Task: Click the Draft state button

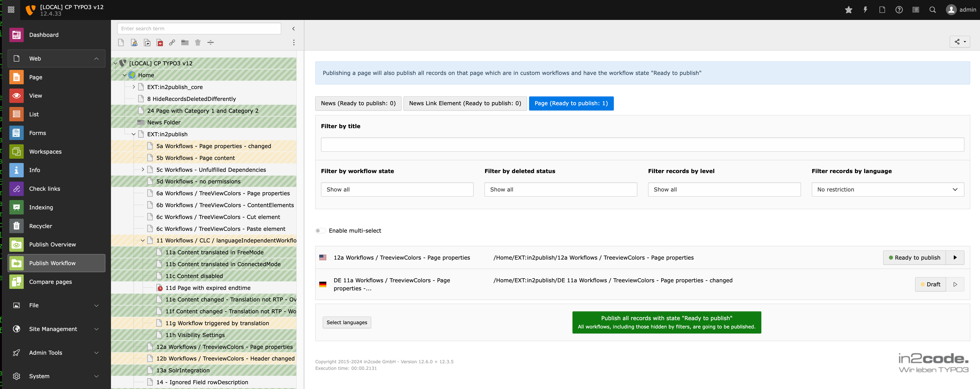Action: (x=930, y=284)
